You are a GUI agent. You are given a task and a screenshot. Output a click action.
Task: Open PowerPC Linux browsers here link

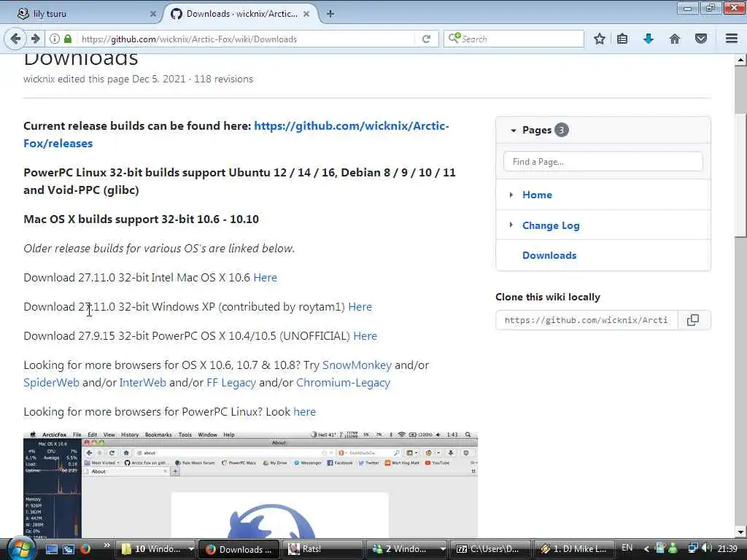pos(304,412)
